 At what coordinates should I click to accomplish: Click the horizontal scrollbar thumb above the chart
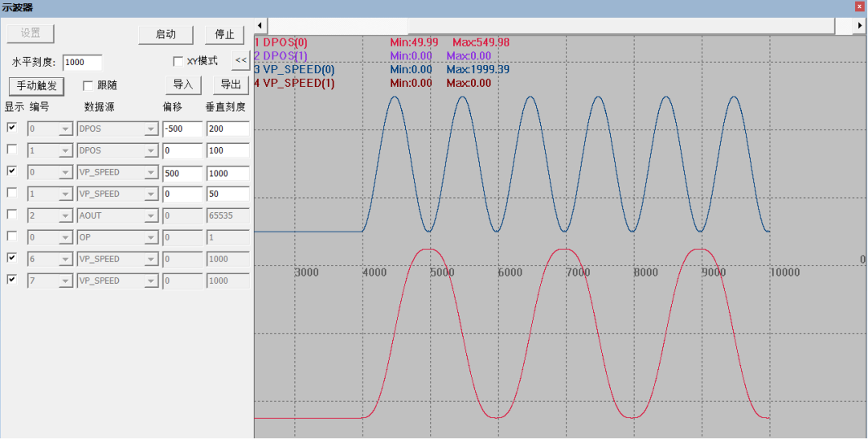point(621,26)
